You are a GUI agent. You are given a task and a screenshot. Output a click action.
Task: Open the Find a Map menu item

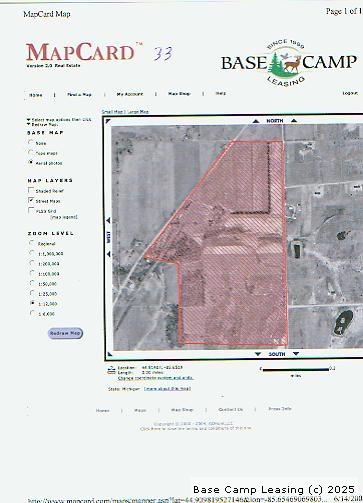coord(79,95)
